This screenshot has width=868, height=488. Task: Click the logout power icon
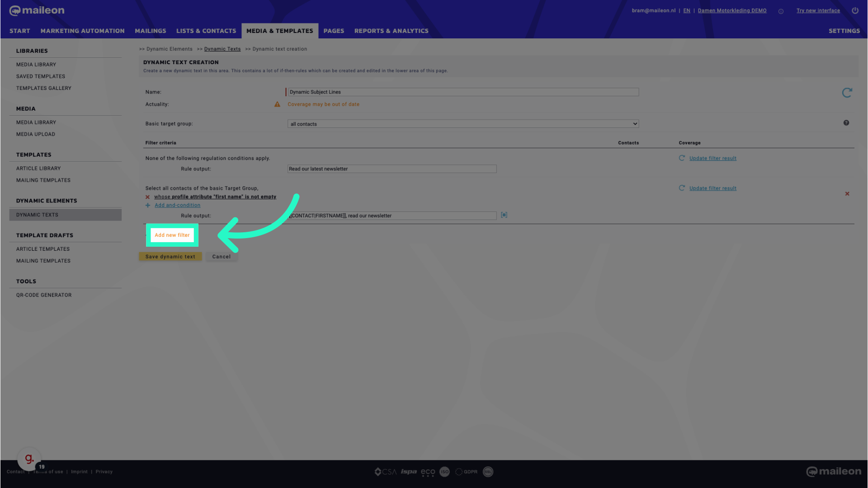(x=855, y=10)
